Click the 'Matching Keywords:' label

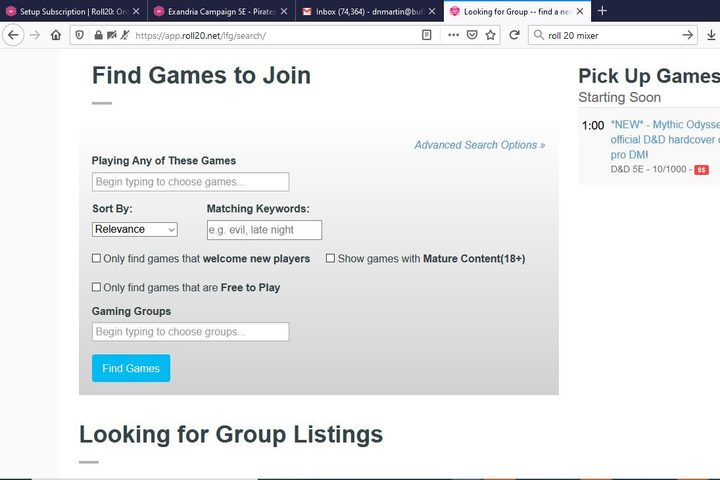point(258,209)
